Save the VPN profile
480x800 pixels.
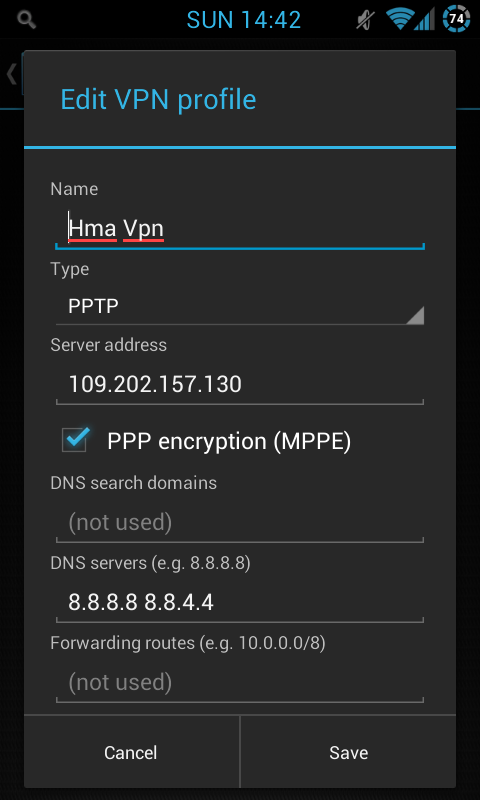tap(348, 753)
